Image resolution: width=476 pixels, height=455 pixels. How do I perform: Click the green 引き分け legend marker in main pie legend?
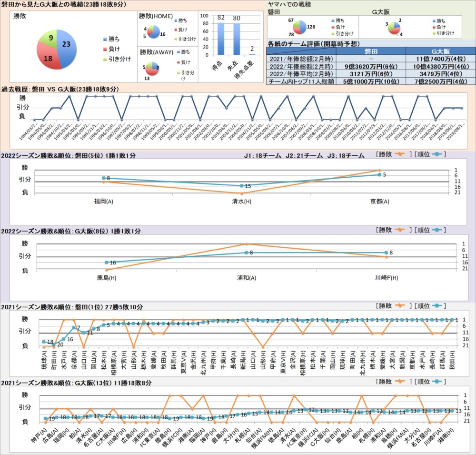pyautogui.click(x=105, y=59)
